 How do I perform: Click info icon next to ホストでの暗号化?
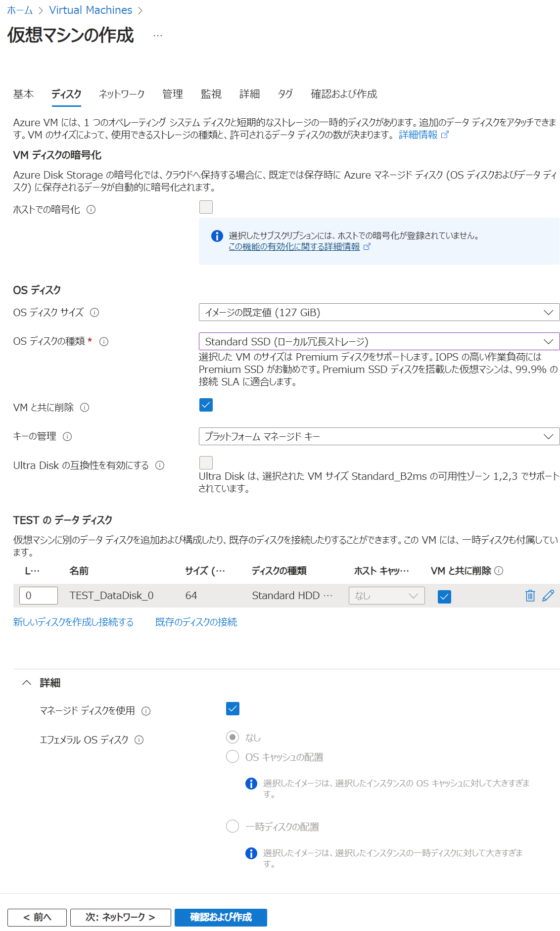click(91, 210)
